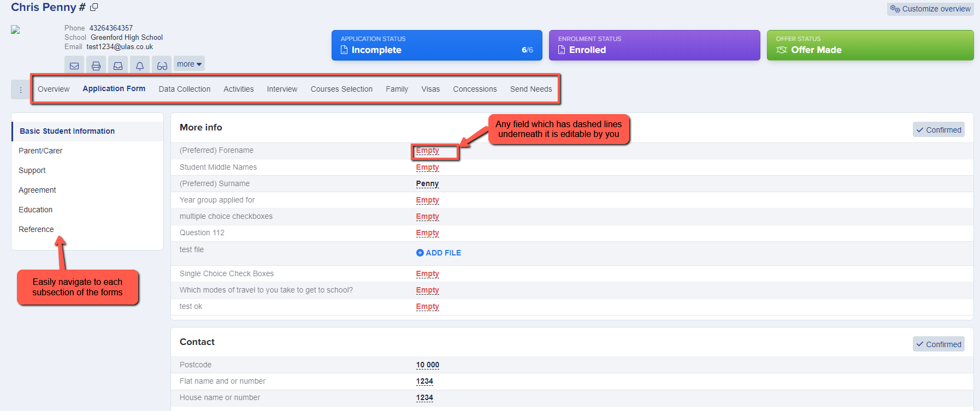Edit the (Preferred) Surname value Penny
The width and height of the screenshot is (980, 411).
point(427,184)
